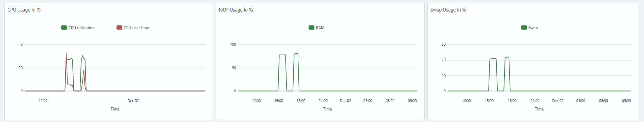Click the 10 y-axis label on Swap chart
The image size is (644, 122).
(444, 76)
